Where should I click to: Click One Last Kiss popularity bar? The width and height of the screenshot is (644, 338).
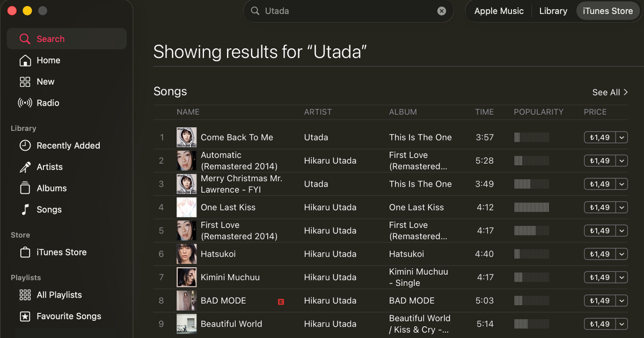532,207
